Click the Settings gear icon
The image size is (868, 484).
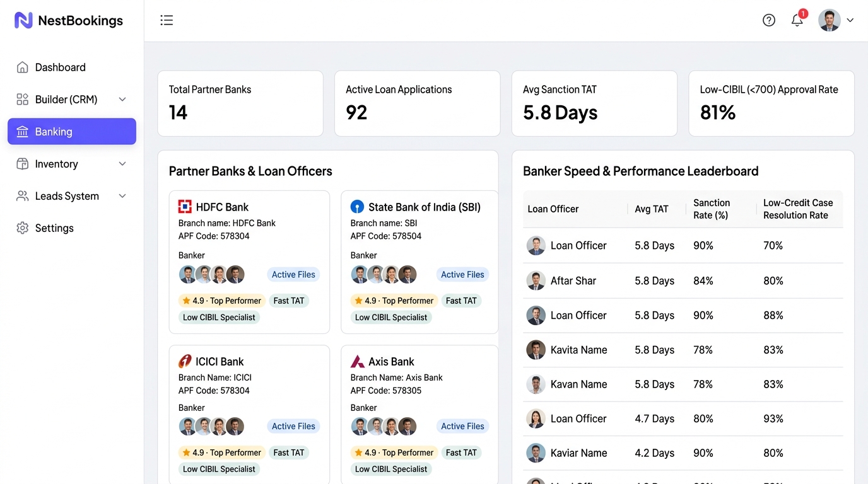click(23, 228)
